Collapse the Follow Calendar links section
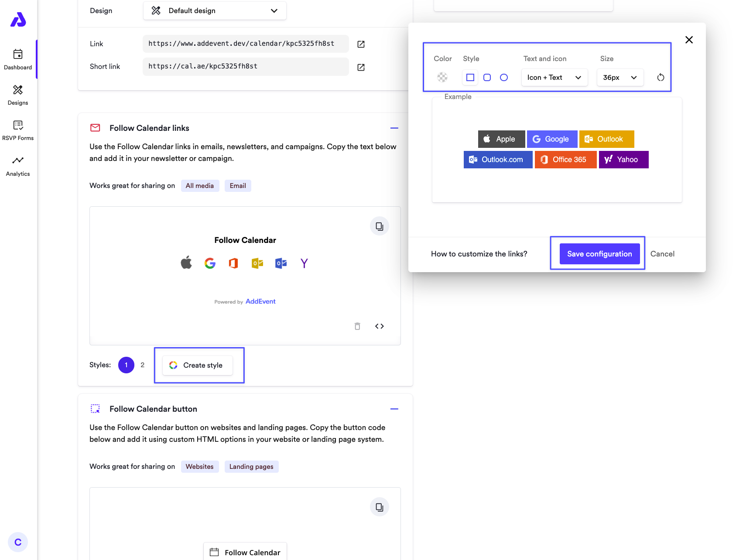Screen dimensions: 753x560 (x=394, y=128)
